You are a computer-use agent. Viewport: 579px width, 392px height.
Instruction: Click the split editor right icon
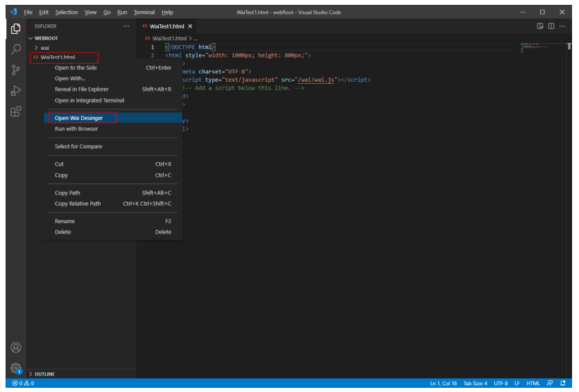[551, 26]
